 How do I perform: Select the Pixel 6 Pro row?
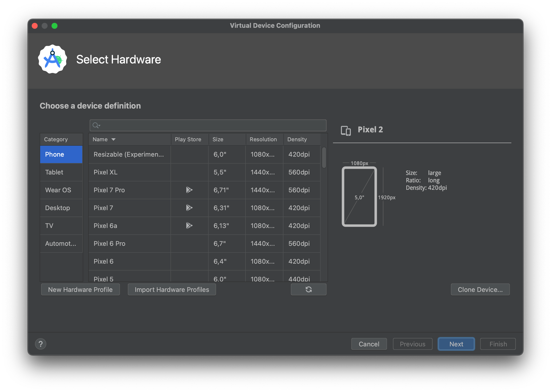(x=129, y=244)
